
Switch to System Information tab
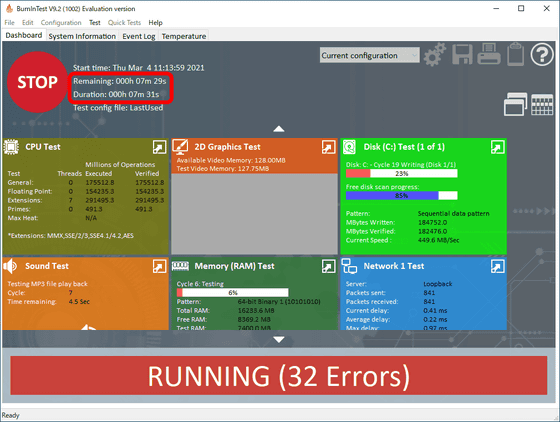coord(82,36)
